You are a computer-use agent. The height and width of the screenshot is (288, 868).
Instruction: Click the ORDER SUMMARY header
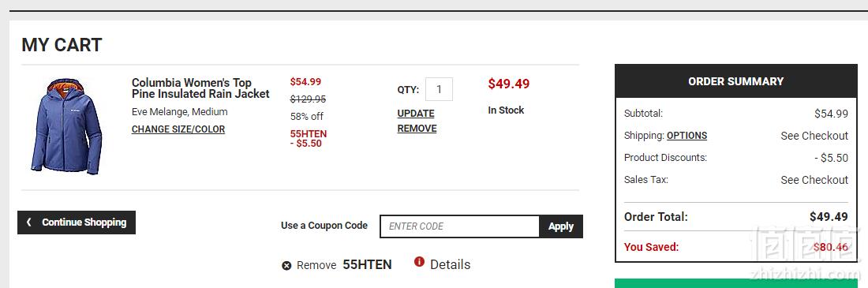pyautogui.click(x=735, y=81)
